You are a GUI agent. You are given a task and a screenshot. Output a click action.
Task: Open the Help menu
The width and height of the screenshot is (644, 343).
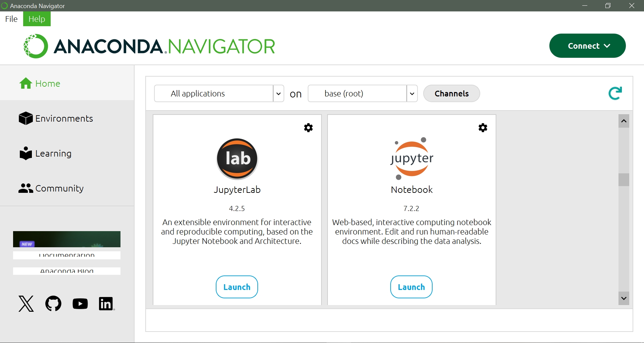pos(37,19)
